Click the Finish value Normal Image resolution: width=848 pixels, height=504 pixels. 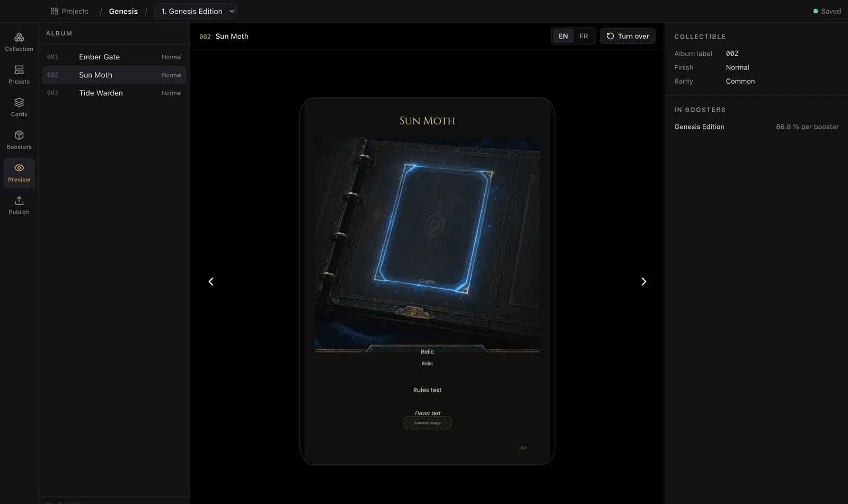[x=737, y=67]
